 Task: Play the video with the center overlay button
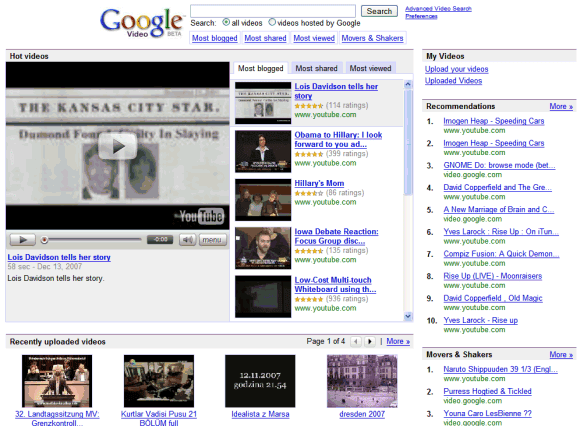(x=118, y=146)
